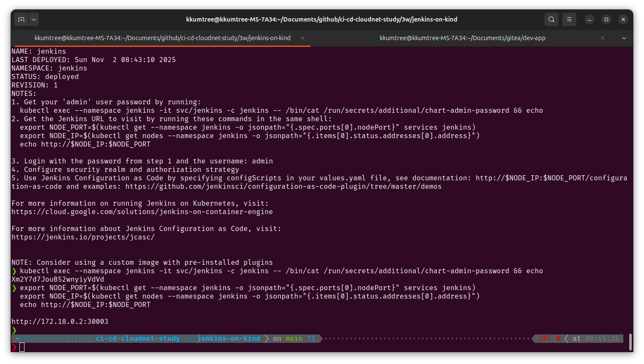The image size is (644, 364).
Task: Click the window title bar path text
Action: [x=322, y=19]
